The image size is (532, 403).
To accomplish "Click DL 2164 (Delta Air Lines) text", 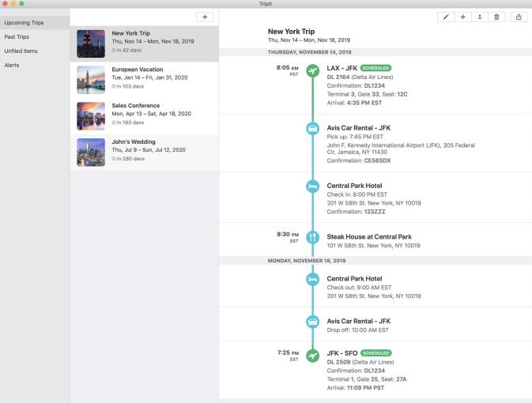I will click(360, 77).
